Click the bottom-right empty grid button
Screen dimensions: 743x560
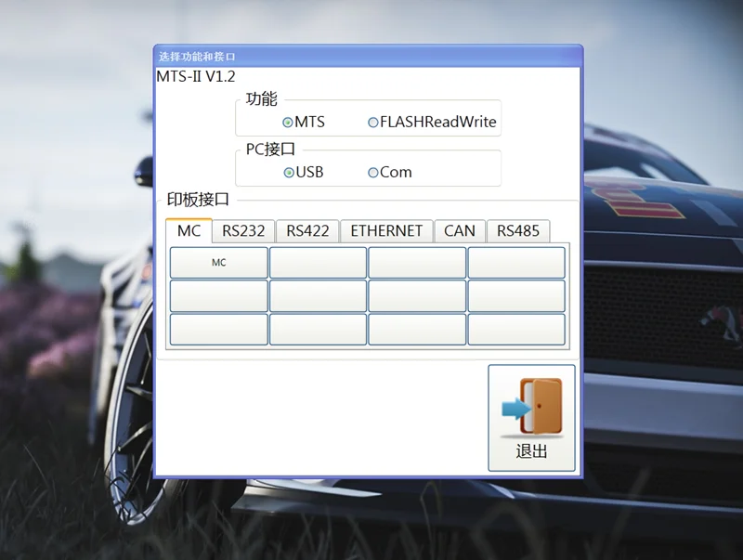point(516,330)
